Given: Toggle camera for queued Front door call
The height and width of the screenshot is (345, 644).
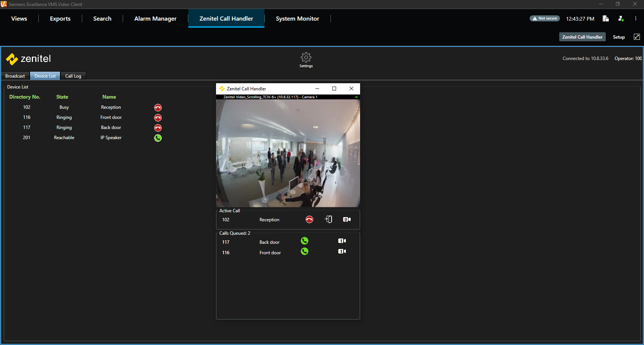Looking at the screenshot, I should point(342,251).
